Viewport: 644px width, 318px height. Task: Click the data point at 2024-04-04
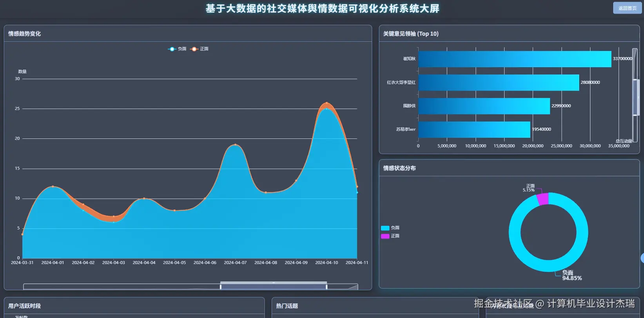pos(144,198)
